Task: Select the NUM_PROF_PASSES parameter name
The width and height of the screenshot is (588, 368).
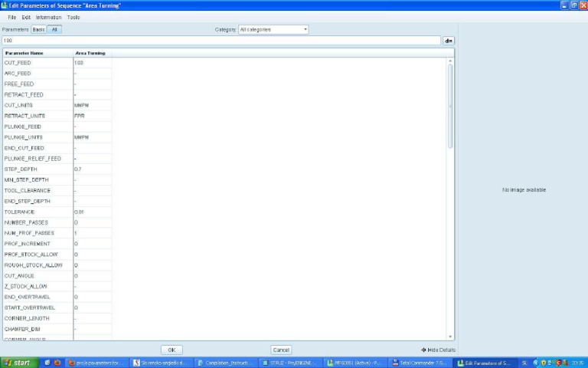Action: pyautogui.click(x=29, y=233)
